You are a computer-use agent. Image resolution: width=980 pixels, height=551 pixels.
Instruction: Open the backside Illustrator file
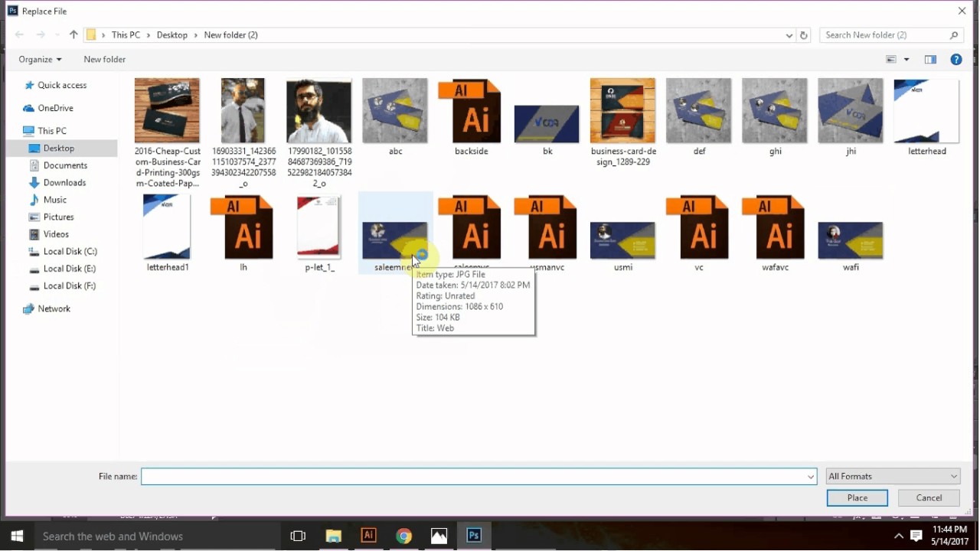point(471,116)
